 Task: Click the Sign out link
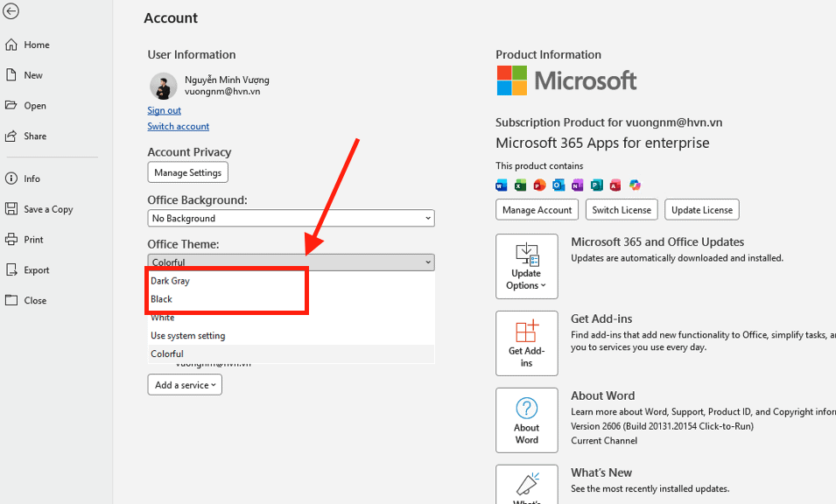[165, 110]
